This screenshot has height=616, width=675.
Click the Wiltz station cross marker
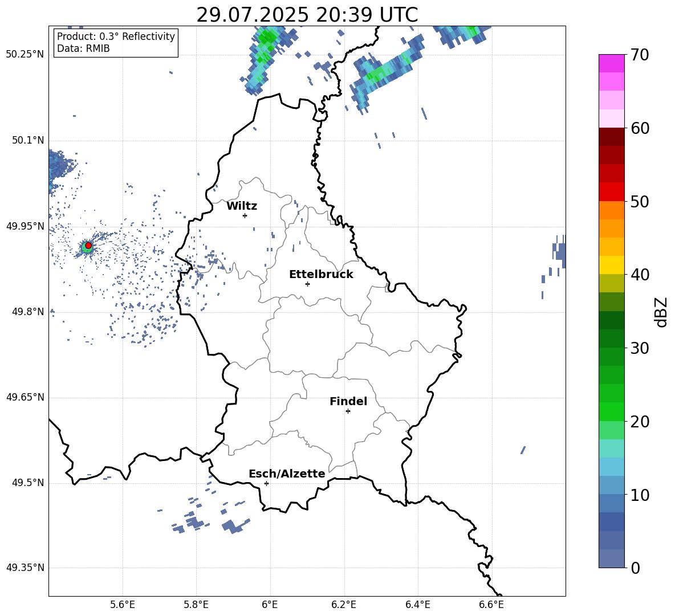click(x=245, y=215)
